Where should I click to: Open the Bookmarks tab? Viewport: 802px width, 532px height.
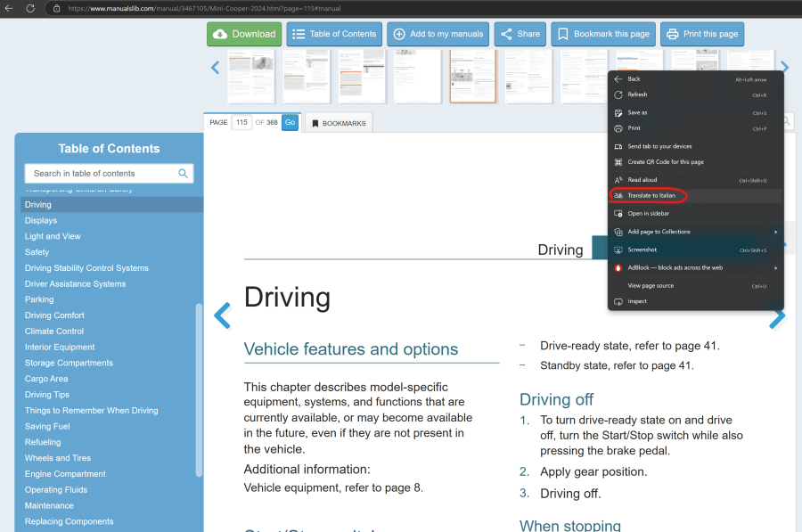click(339, 123)
